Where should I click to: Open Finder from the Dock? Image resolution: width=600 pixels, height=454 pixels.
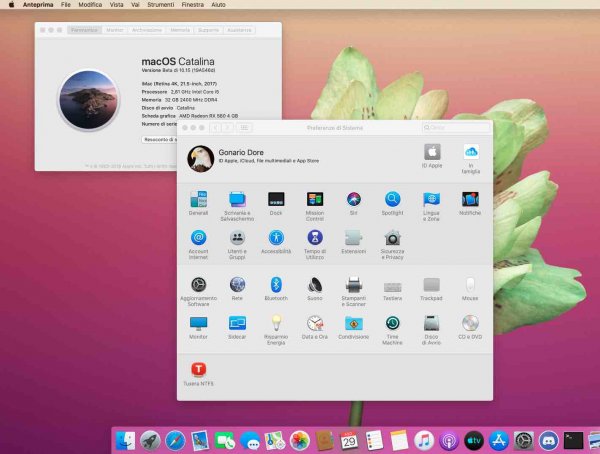coord(125,441)
